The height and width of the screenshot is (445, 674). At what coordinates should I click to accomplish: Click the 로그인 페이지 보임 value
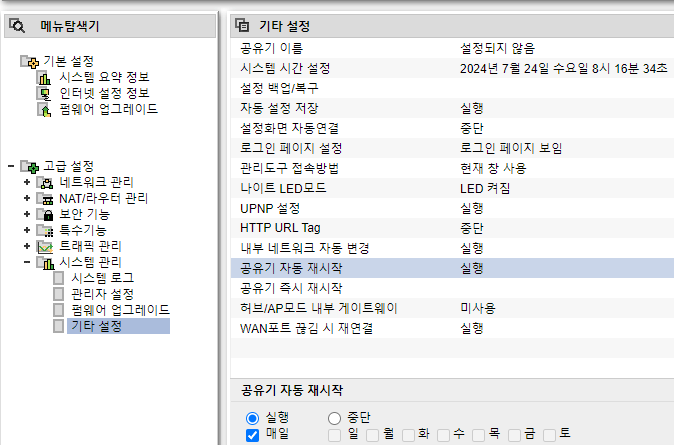pyautogui.click(x=511, y=148)
